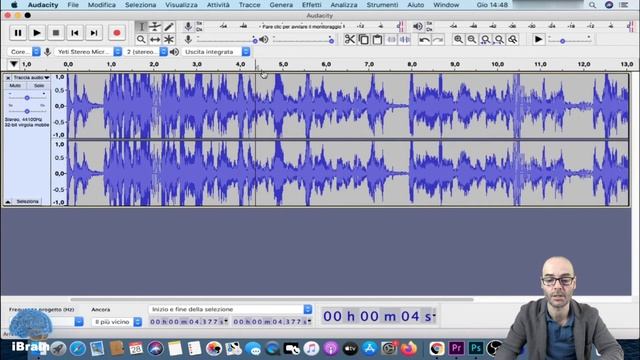Screen dimensions: 640x360
Task: Select the Multi-Tool asterisk icon
Action: [169, 40]
